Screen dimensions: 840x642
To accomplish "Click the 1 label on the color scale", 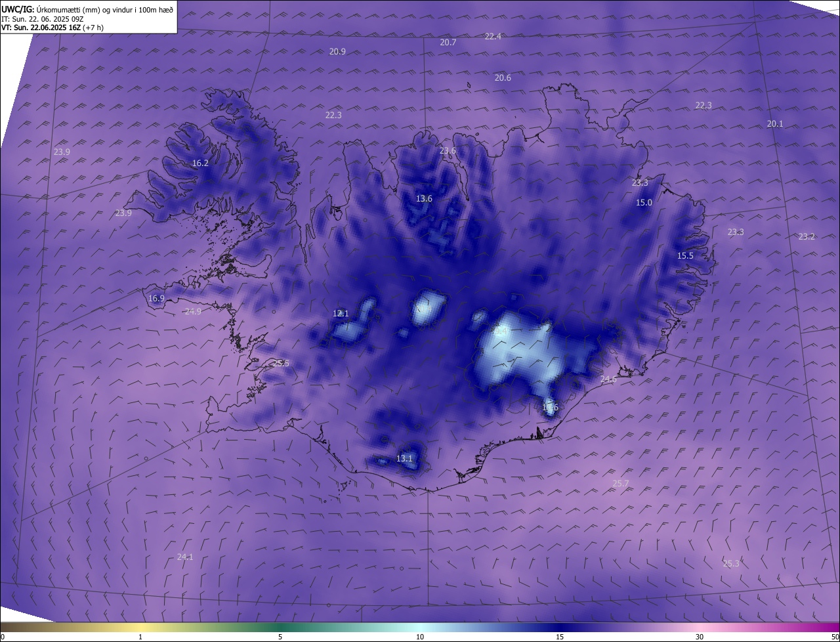I will click(x=140, y=637).
